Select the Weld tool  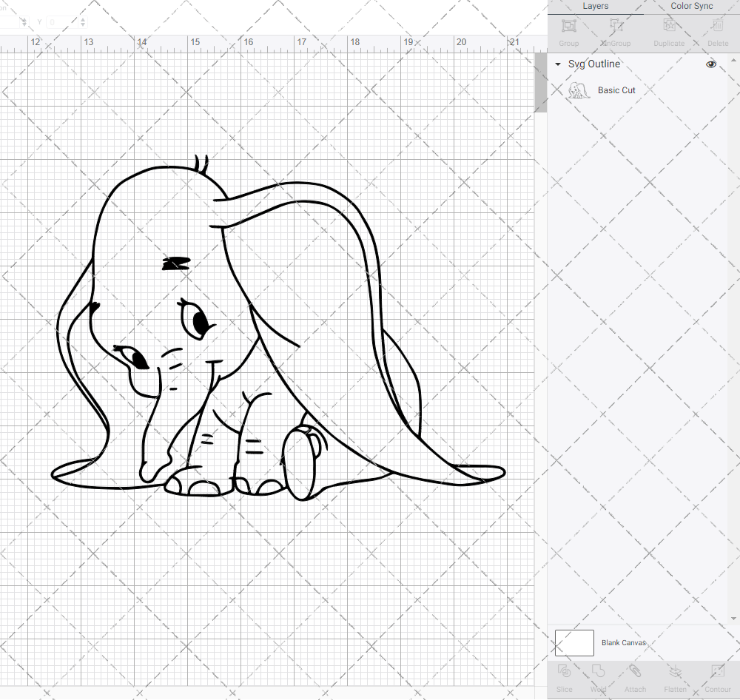coord(598,677)
